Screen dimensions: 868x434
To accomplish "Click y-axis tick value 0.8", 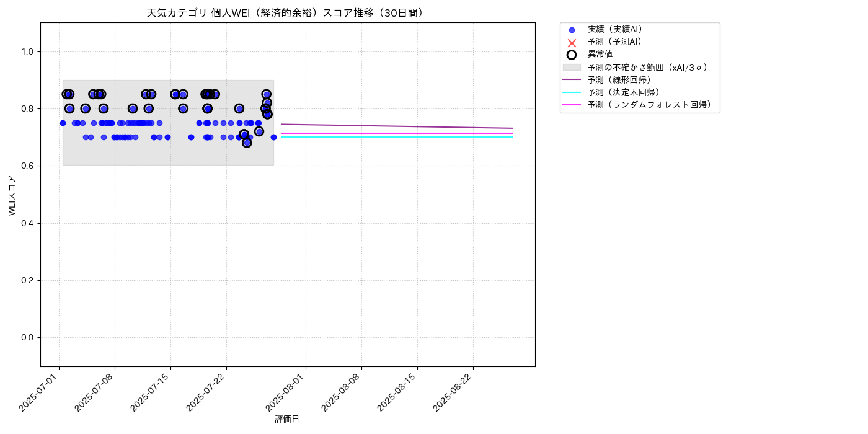I will (x=27, y=108).
